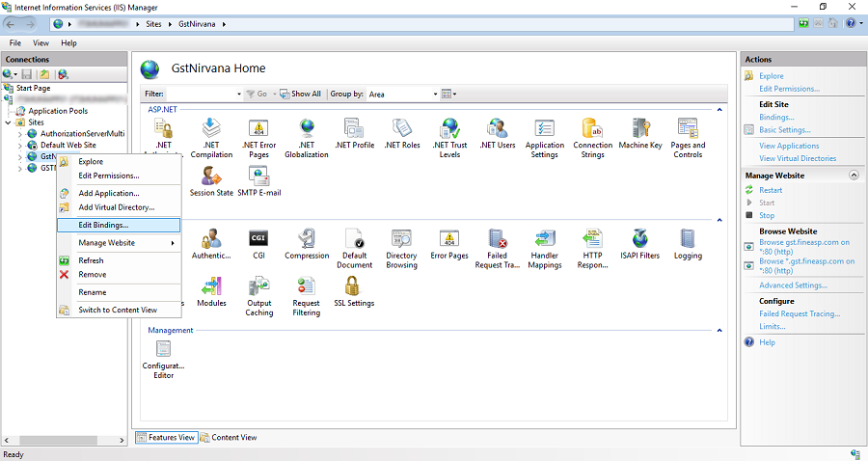Click Restart in Manage Website

point(771,190)
